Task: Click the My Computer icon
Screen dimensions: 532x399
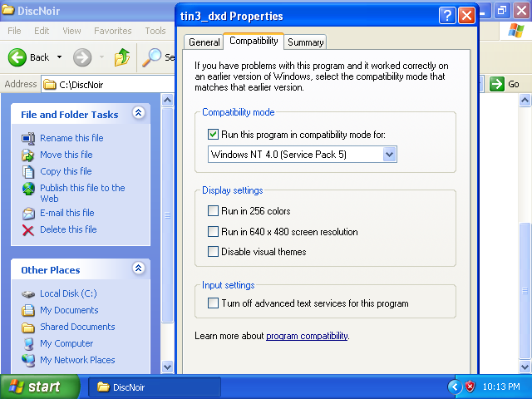Action: coord(28,343)
